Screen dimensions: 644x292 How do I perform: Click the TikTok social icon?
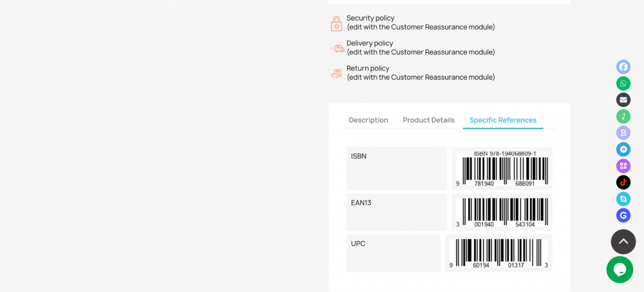point(623,182)
